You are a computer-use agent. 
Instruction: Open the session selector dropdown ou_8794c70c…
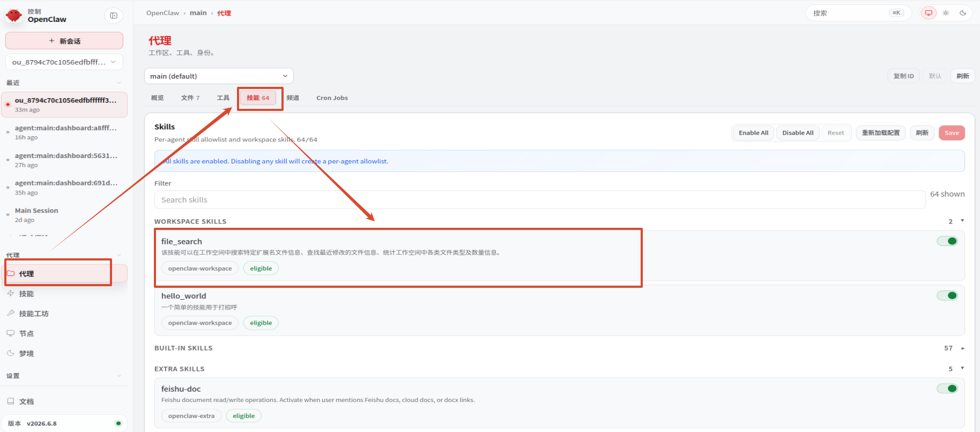[x=64, y=62]
